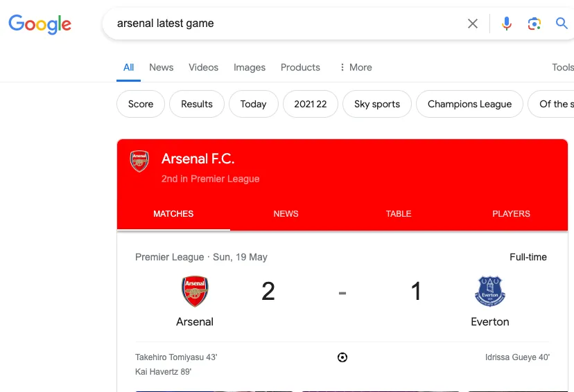Show the PLAYERS tab for Arsenal
This screenshot has height=392, width=574.
click(x=511, y=214)
